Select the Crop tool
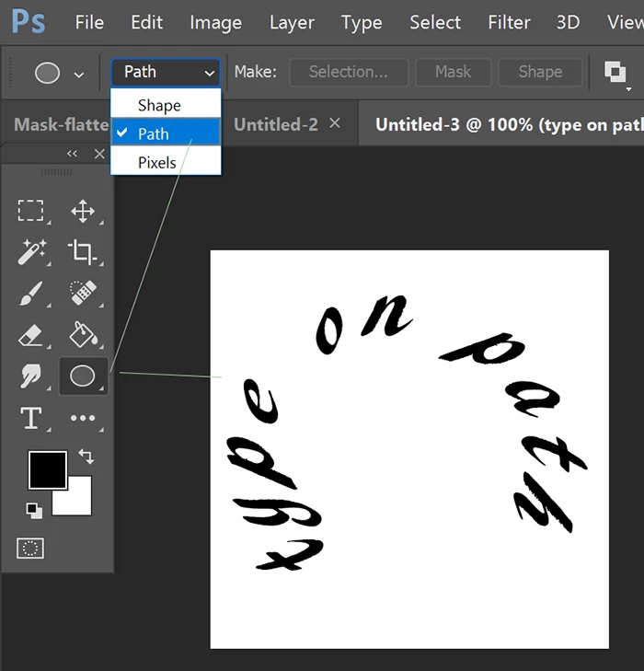Viewport: 644px width, 671px height. [x=83, y=251]
